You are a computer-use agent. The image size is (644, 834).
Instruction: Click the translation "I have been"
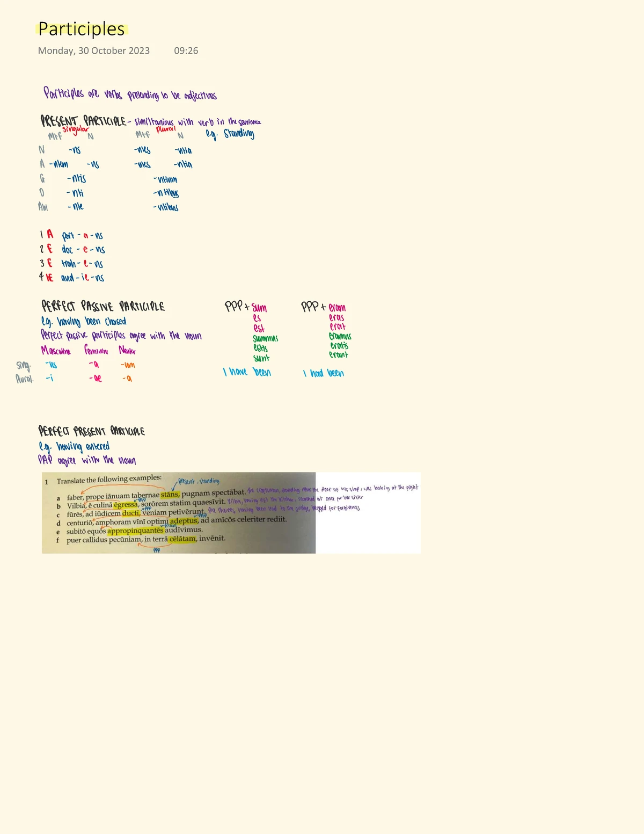click(x=247, y=372)
